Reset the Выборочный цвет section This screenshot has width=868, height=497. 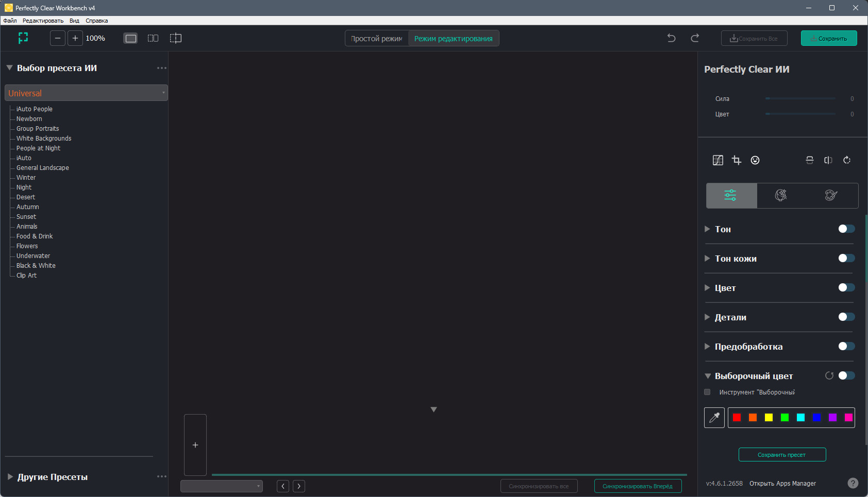[829, 375]
